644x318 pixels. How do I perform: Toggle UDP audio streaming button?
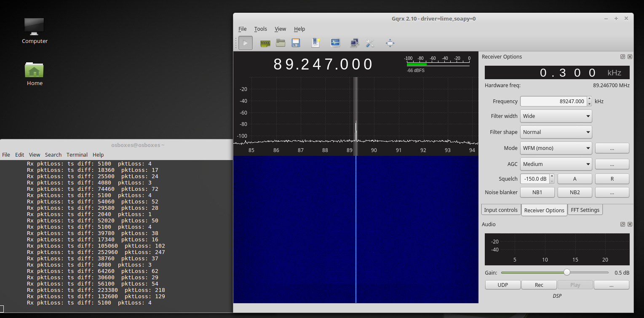click(x=502, y=285)
